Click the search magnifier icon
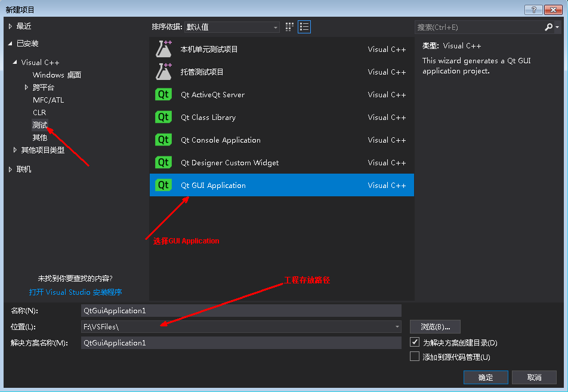The width and height of the screenshot is (568, 392). coord(548,27)
